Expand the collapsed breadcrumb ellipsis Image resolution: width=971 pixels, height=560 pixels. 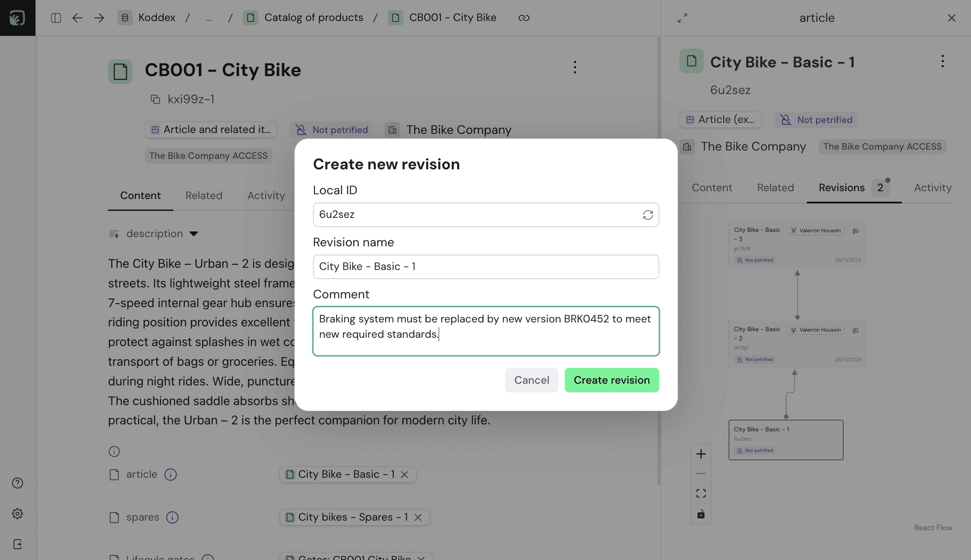[209, 18]
